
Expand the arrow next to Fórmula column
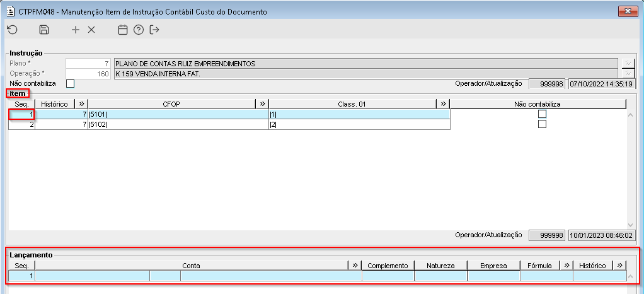[x=566, y=265]
